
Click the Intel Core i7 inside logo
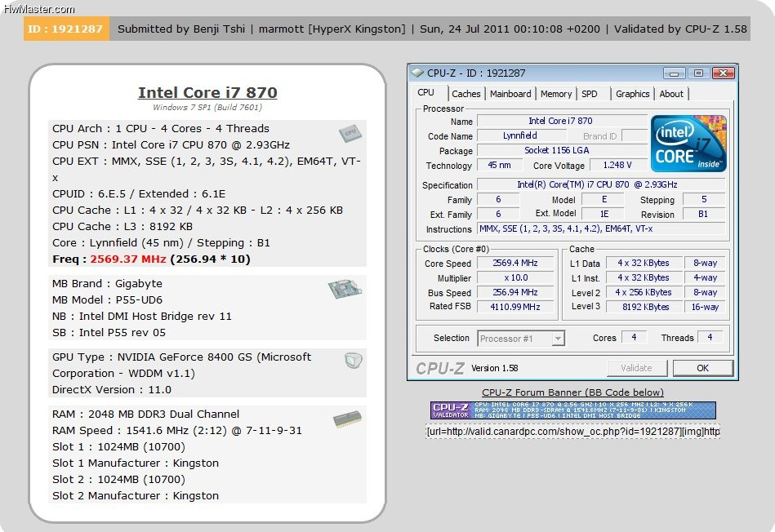click(688, 144)
